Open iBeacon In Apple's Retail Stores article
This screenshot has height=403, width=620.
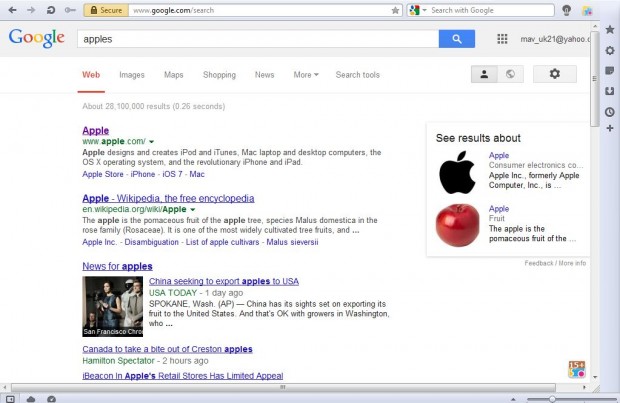tap(183, 376)
